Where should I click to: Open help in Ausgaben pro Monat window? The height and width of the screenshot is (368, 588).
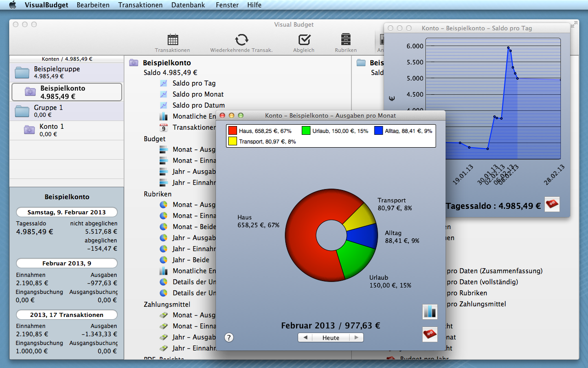tap(229, 338)
